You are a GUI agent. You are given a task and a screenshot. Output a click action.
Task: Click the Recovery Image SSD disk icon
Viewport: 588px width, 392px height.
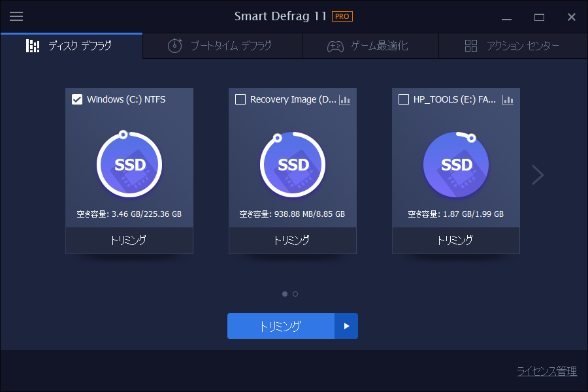[293, 164]
